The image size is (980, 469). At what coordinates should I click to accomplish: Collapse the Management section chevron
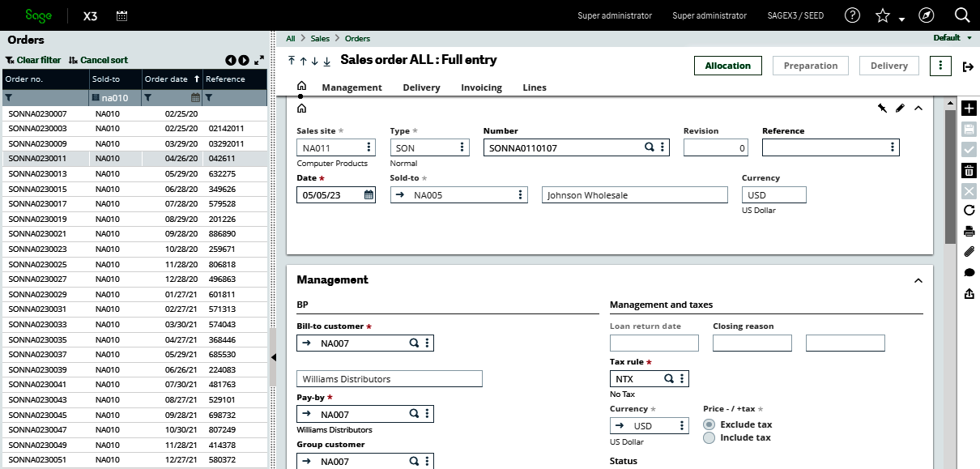pyautogui.click(x=918, y=280)
